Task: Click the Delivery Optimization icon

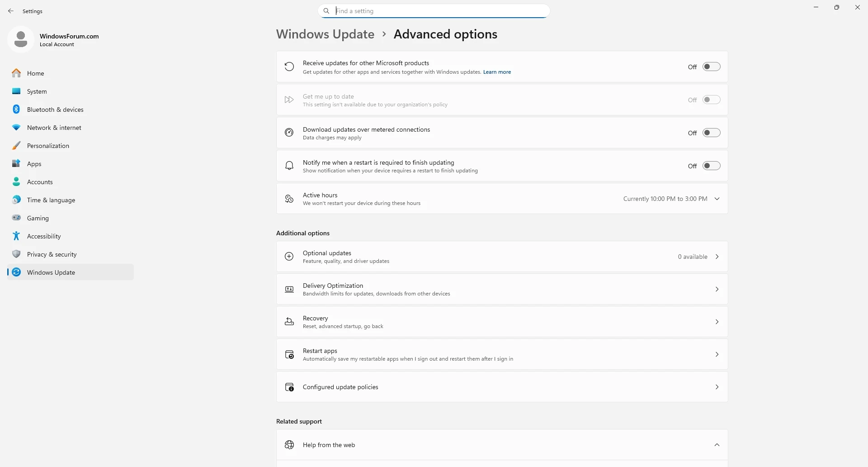Action: coord(289,289)
